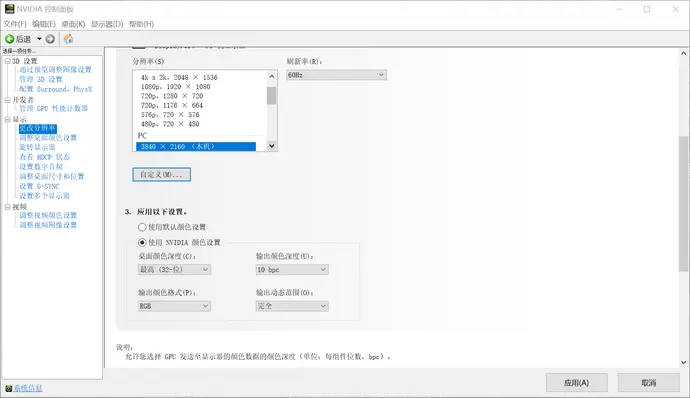690x398 pixels.
Task: Select 3840 × 2160 (本机) resolution
Action: [196, 147]
